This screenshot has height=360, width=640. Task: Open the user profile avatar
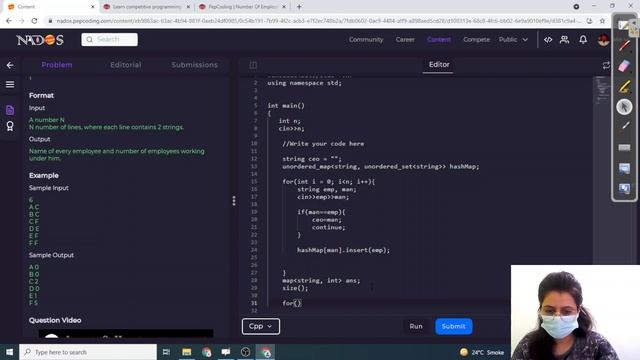[x=603, y=40]
